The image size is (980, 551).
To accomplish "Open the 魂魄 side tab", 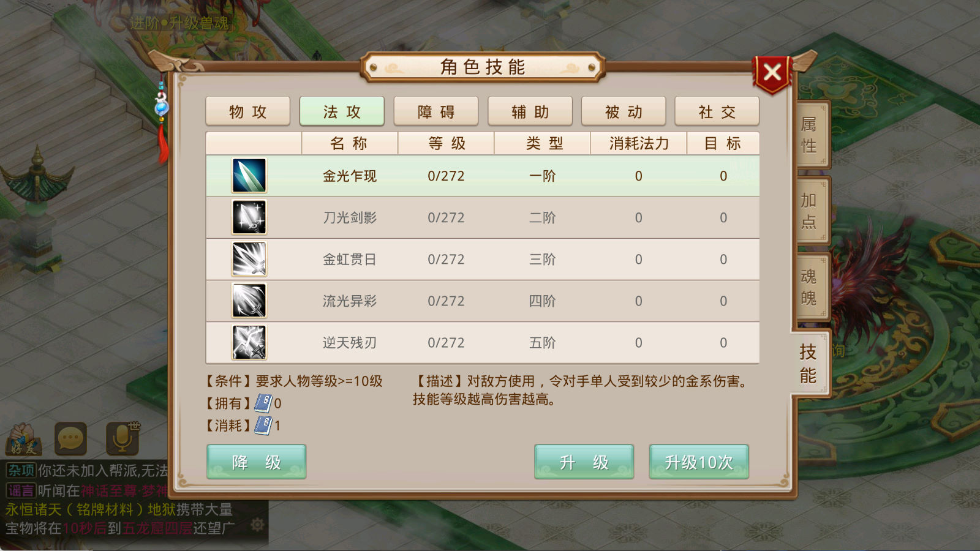I will [812, 287].
